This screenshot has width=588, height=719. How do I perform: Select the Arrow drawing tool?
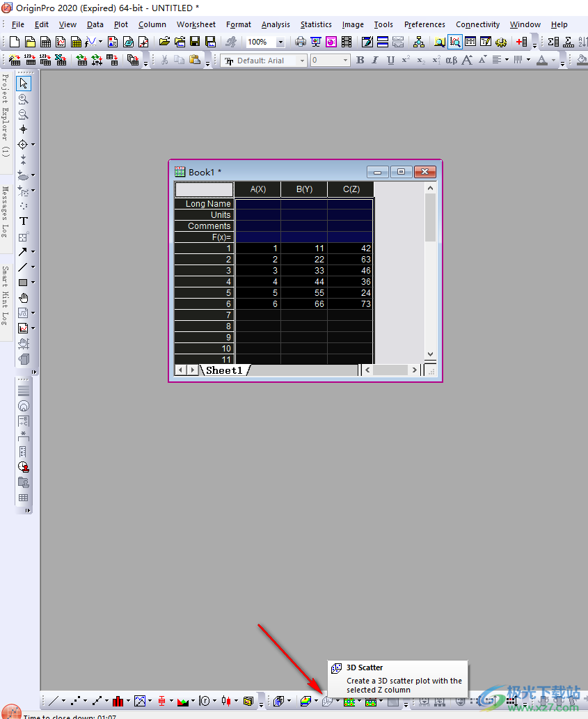[22, 252]
